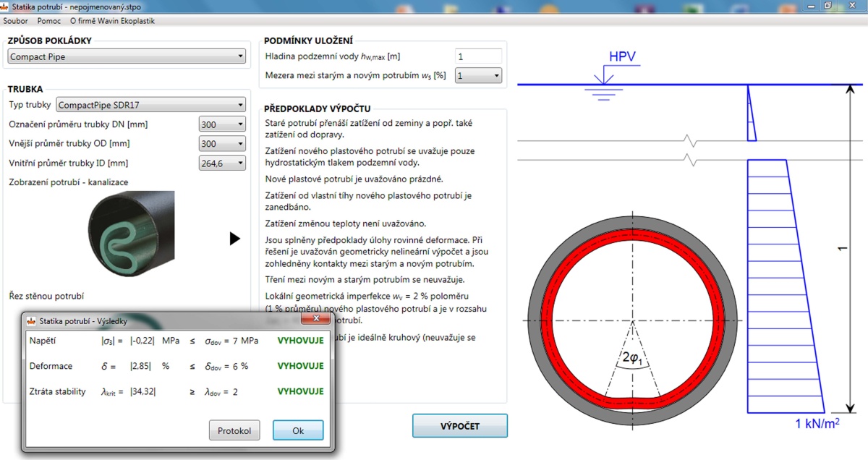868x460 pixels.
Task: Close the Výsledky results dialog
Action: [x=316, y=320]
